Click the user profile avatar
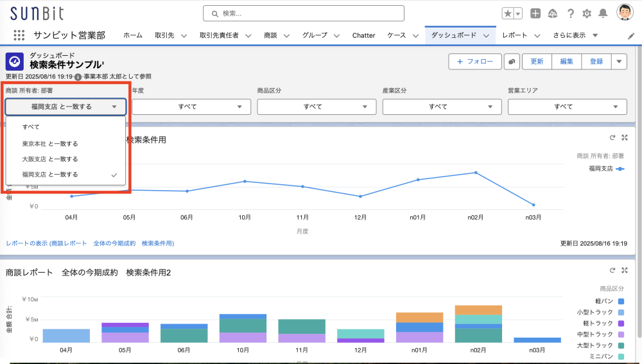The height and width of the screenshot is (364, 642). (625, 13)
